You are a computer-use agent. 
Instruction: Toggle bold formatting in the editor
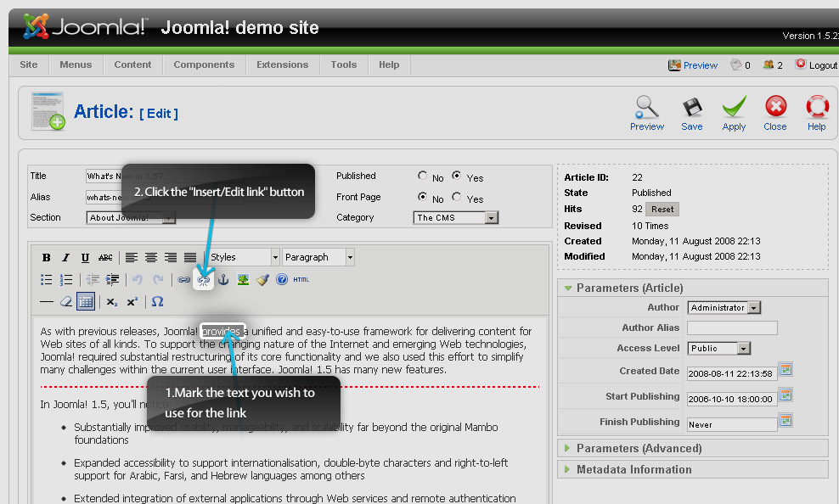point(47,258)
